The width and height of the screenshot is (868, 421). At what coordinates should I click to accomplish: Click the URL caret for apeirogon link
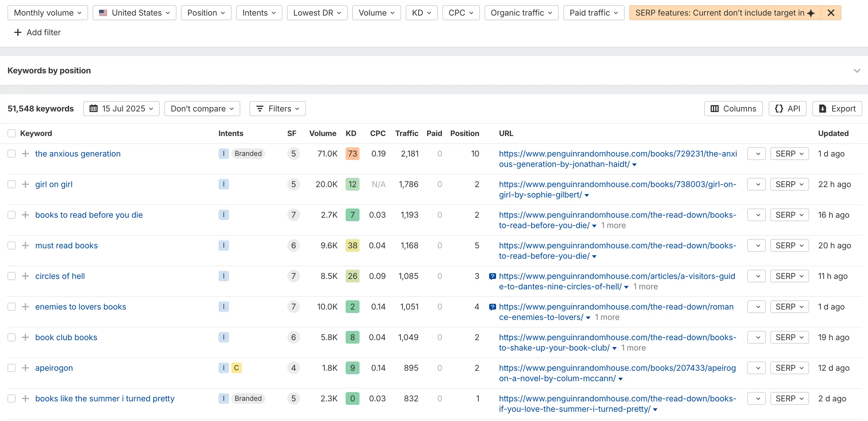click(621, 379)
